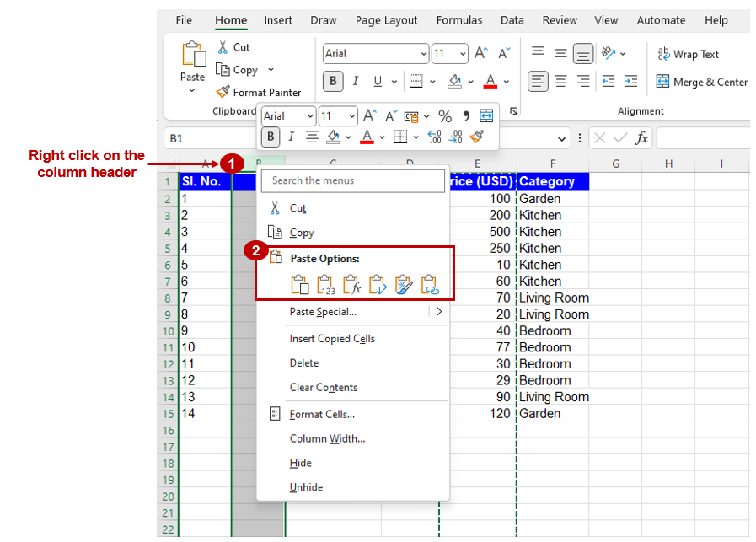Apply the ribbon Fill Color bucket

pos(454,81)
